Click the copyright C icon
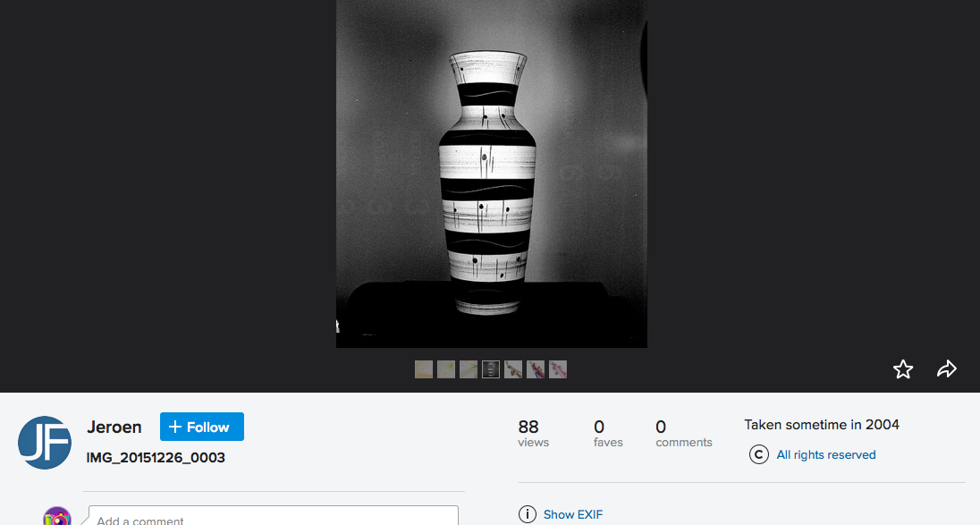This screenshot has height=525, width=980. pyautogui.click(x=759, y=454)
